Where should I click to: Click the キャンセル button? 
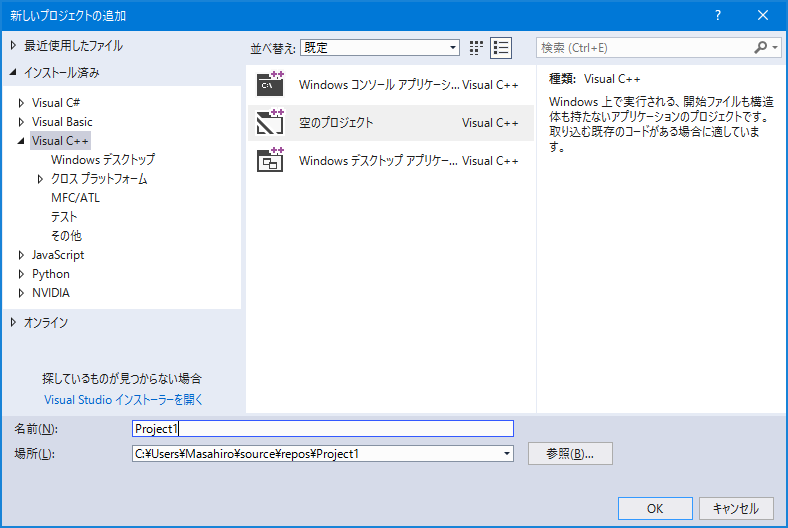point(736,508)
